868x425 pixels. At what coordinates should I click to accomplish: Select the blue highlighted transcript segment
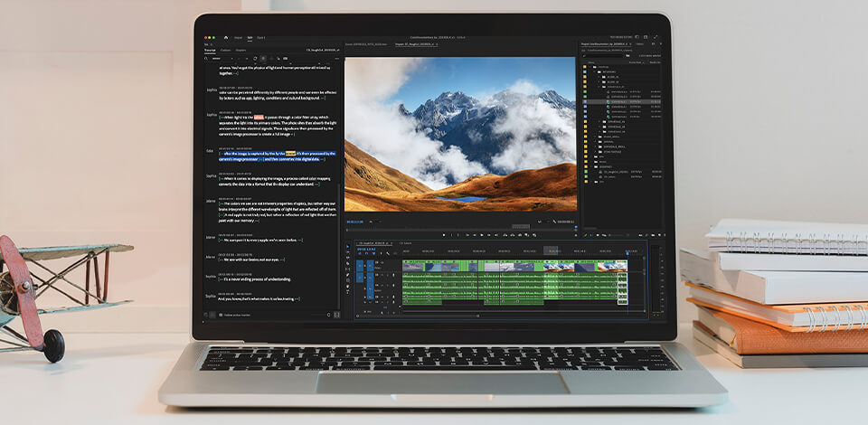(x=277, y=156)
